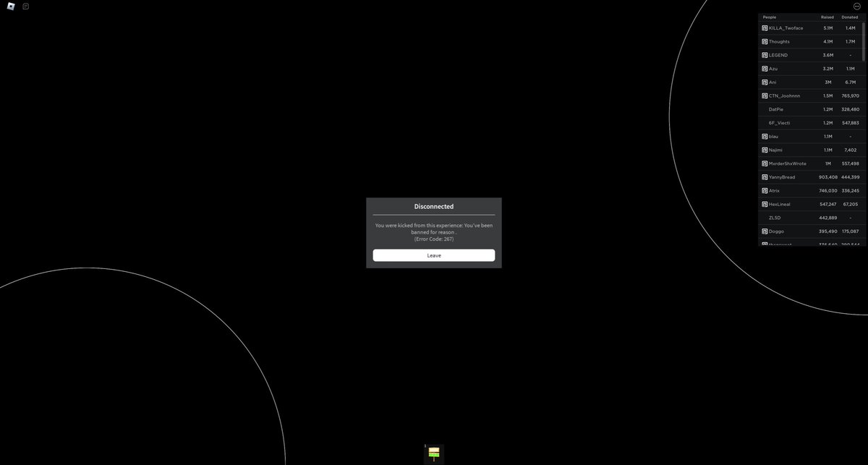Open the chat icon in top bar
This screenshot has height=465, width=868.
(x=26, y=7)
